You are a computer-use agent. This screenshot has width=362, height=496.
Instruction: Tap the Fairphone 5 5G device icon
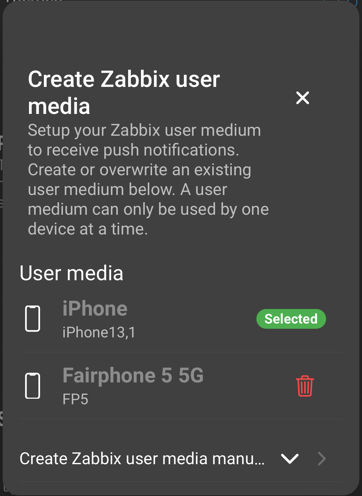point(33,386)
